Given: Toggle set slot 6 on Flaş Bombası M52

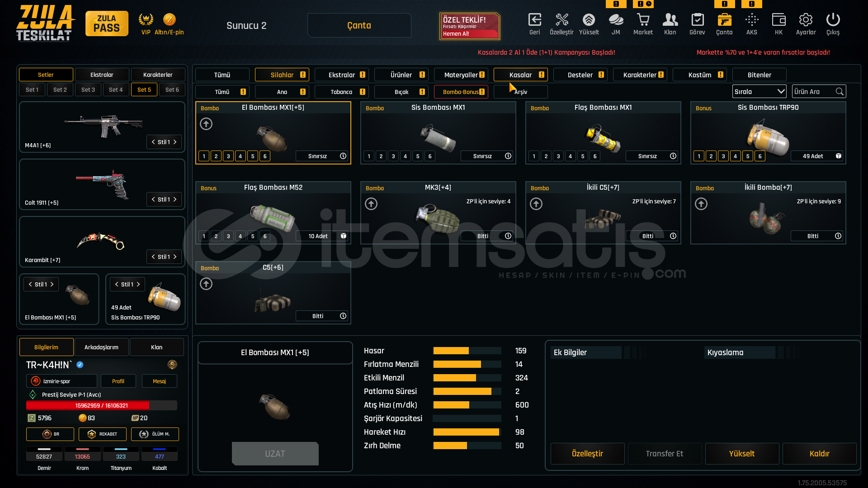Looking at the screenshot, I should (265, 236).
